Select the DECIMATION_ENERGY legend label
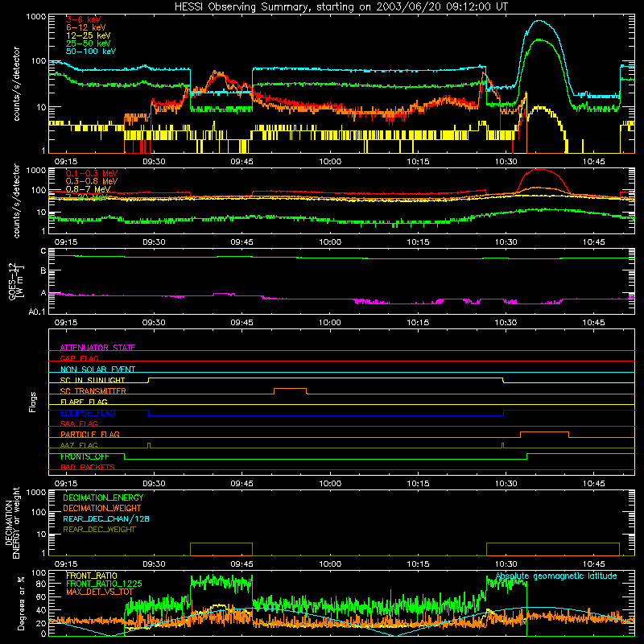Screen dimensions: 644x644 [x=103, y=497]
